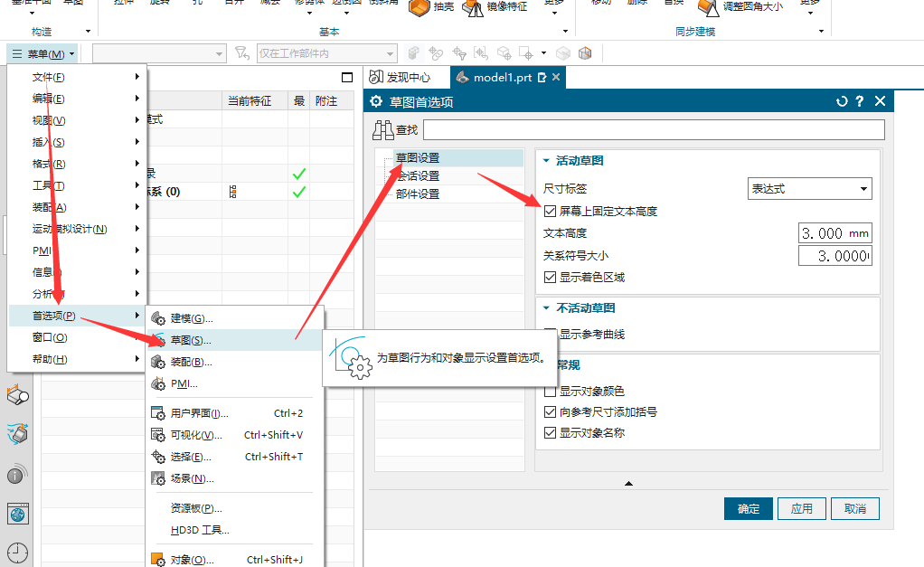Click the 确定 button
Image resolution: width=924 pixels, height=567 pixels.
(749, 508)
